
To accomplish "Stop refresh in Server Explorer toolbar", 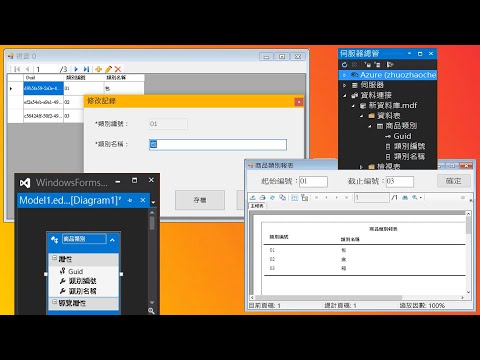I will (355, 64).
